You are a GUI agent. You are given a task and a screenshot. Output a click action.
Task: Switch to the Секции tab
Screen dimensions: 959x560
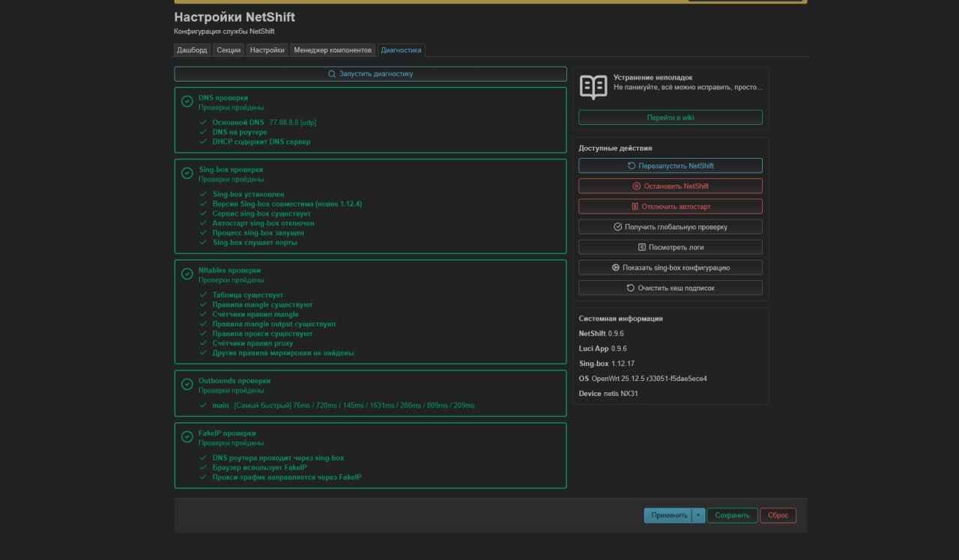click(229, 50)
